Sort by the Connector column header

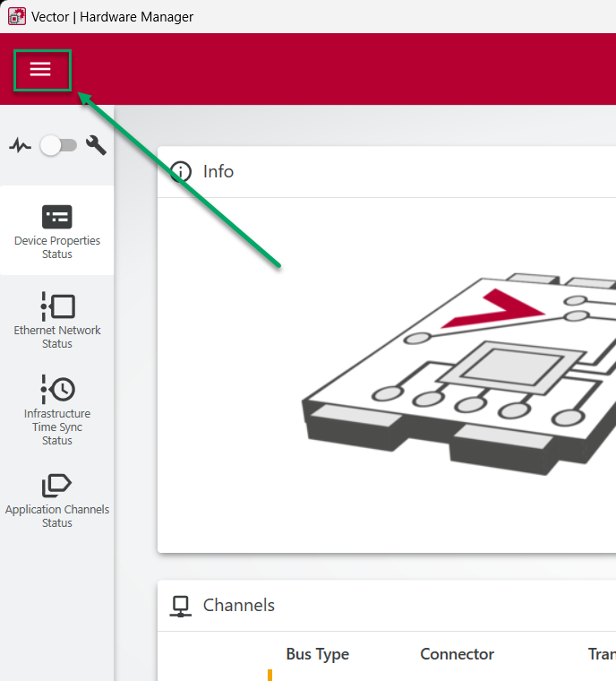coord(457,654)
